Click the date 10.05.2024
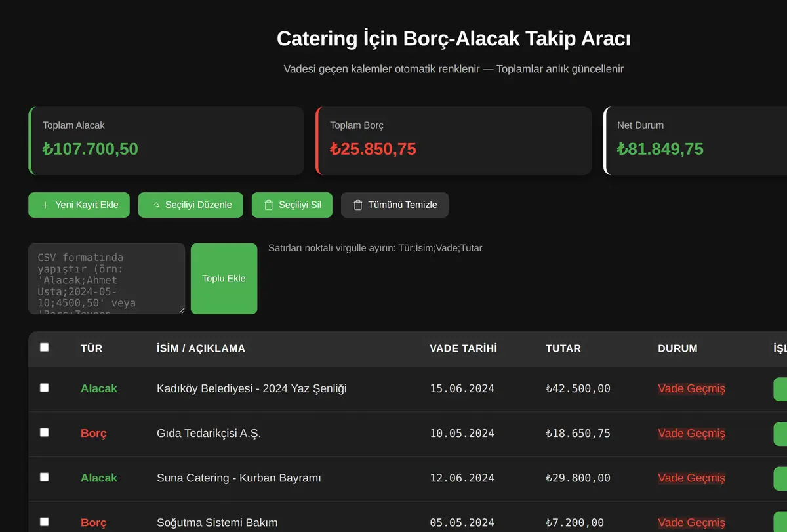This screenshot has width=787, height=532. (x=462, y=433)
